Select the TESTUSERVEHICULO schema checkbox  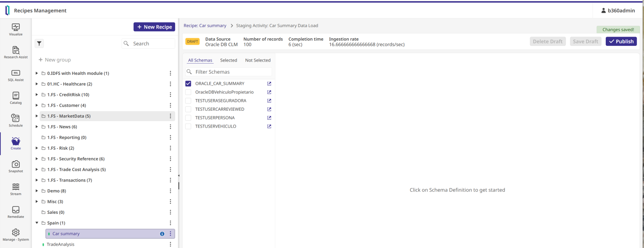[188, 126]
